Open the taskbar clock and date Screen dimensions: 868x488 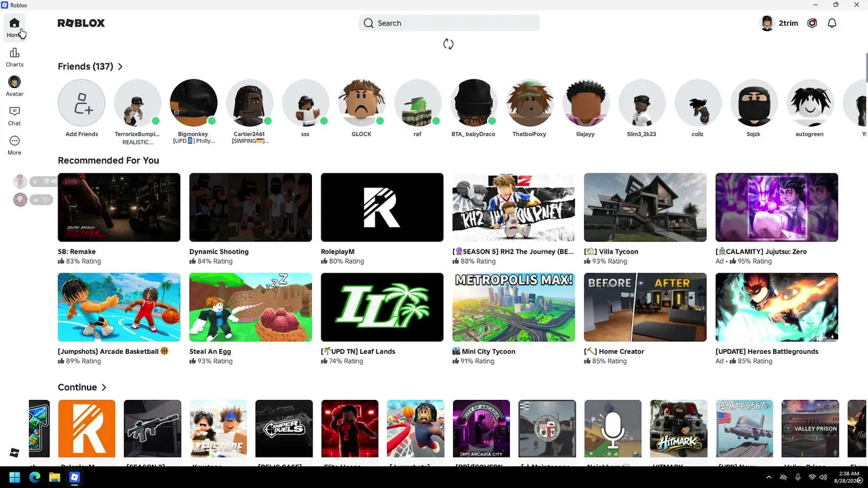(x=848, y=477)
